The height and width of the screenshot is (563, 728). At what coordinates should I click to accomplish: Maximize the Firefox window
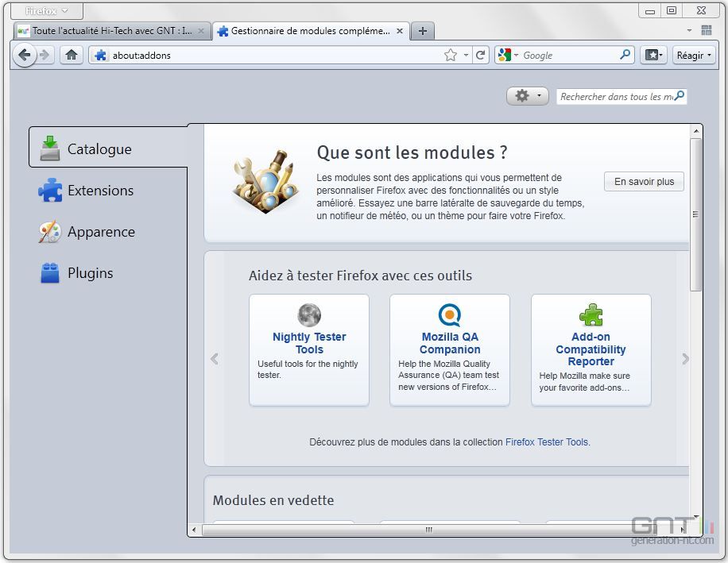coord(672,10)
